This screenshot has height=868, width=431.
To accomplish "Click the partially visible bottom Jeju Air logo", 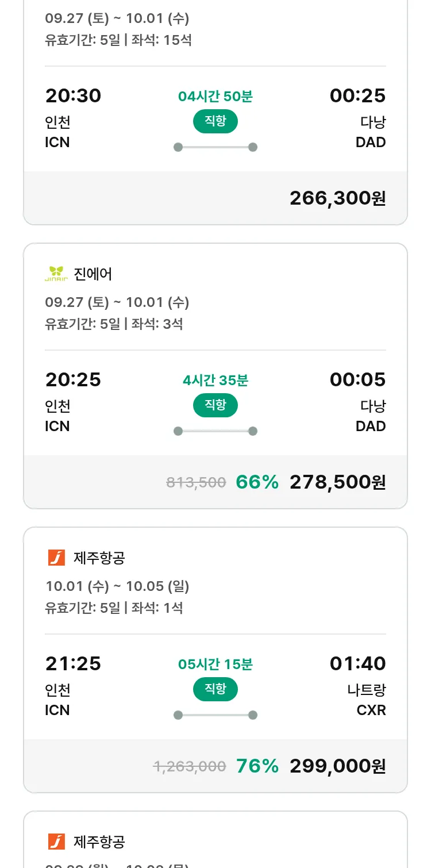I will 56,842.
